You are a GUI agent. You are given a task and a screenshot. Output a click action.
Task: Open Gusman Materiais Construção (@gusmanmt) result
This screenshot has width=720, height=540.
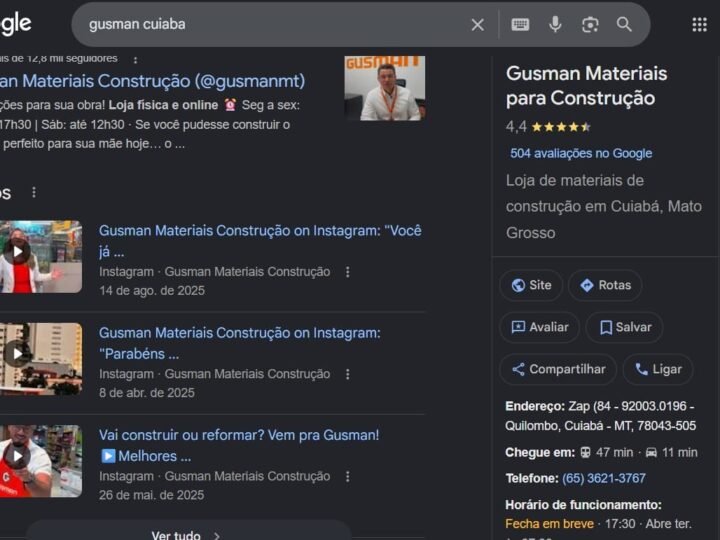coord(152,81)
